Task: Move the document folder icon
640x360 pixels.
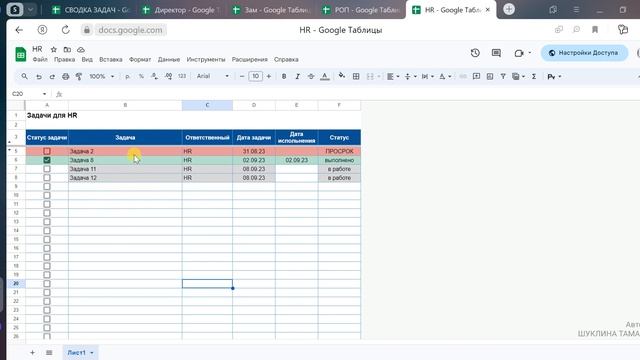Action: [67, 49]
